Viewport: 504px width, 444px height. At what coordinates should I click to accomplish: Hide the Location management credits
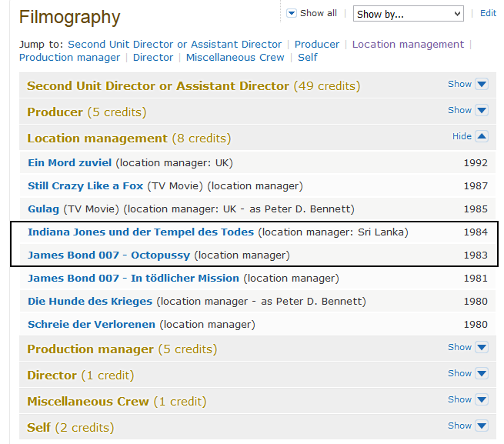(469, 137)
